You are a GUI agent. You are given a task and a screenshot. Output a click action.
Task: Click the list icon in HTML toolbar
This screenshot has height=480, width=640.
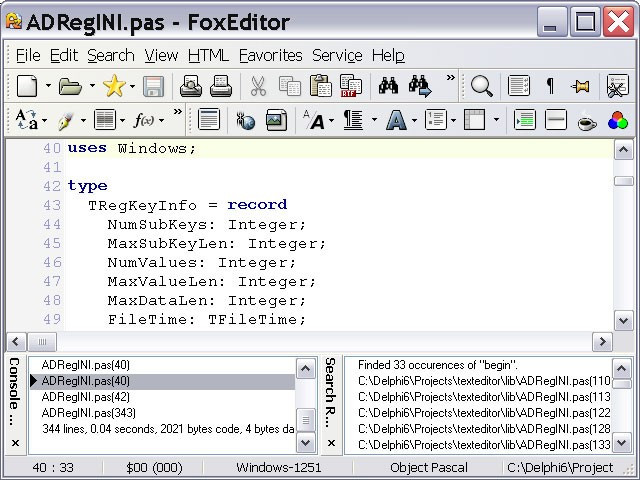coord(436,120)
